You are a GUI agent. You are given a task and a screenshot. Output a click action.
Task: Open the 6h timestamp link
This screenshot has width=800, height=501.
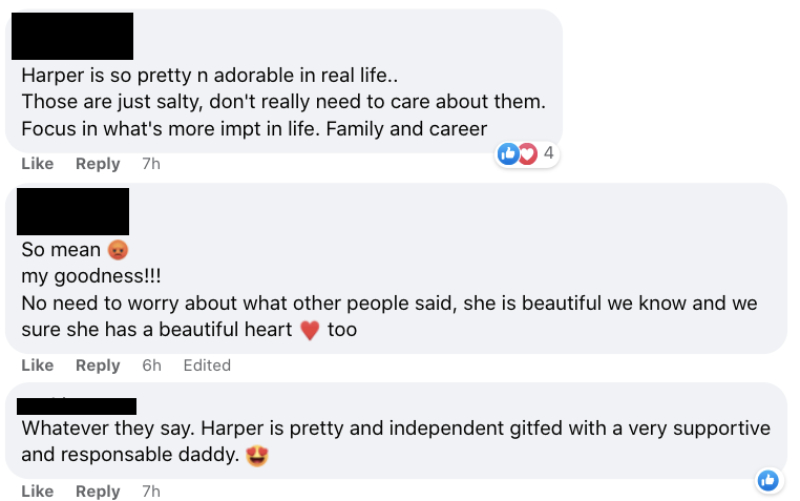(x=151, y=366)
